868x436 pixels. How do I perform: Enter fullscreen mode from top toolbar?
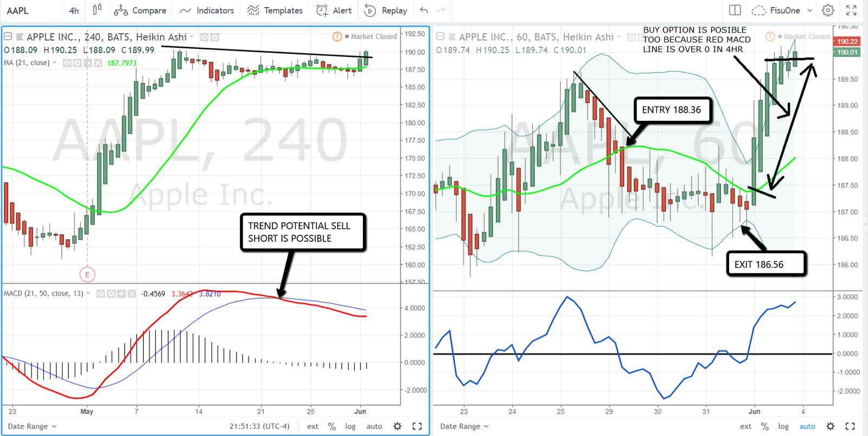click(851, 10)
